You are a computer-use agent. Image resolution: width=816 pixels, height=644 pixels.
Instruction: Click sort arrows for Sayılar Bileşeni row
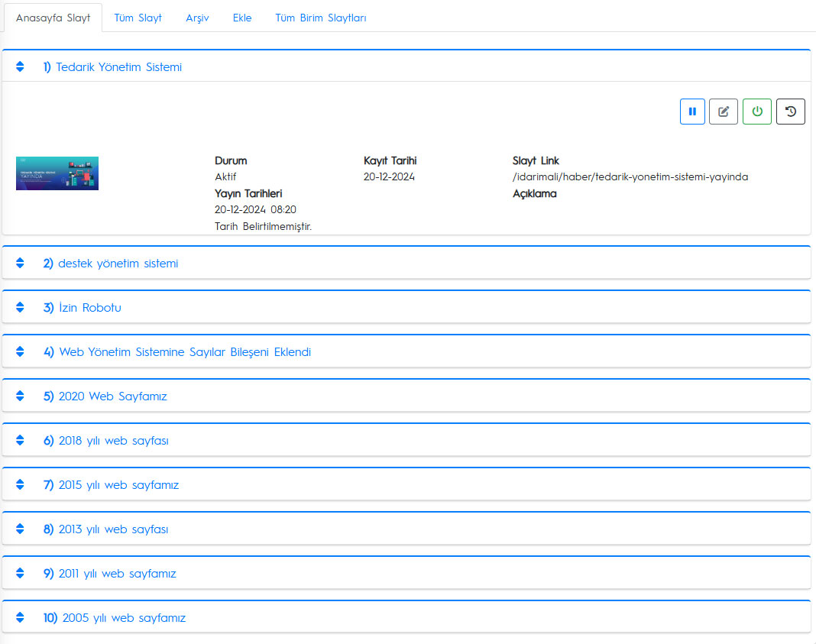[x=20, y=351]
